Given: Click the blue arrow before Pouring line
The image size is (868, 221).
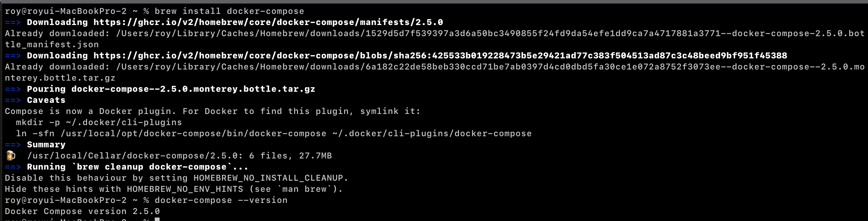Looking at the screenshot, I should coord(13,89).
